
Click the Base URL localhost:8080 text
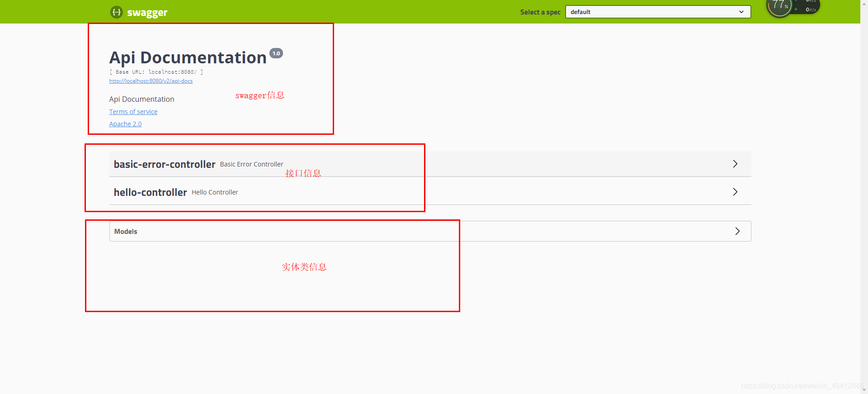point(156,72)
